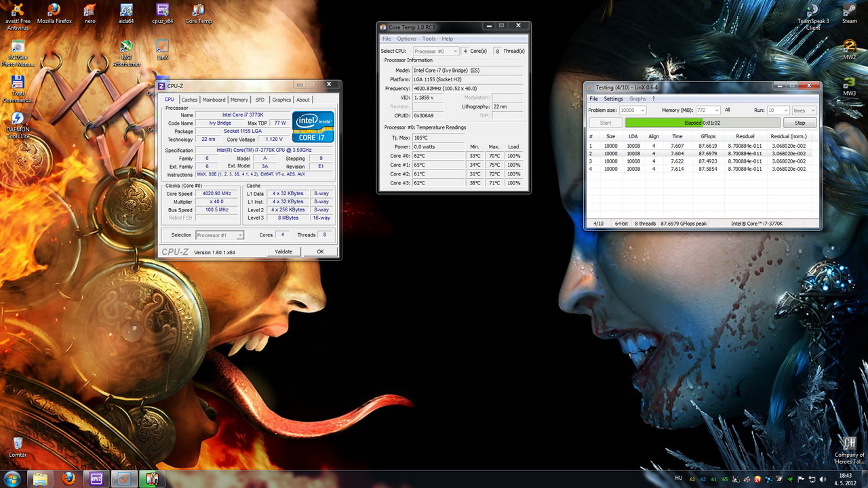Click the All memory link in LinX

click(x=727, y=110)
